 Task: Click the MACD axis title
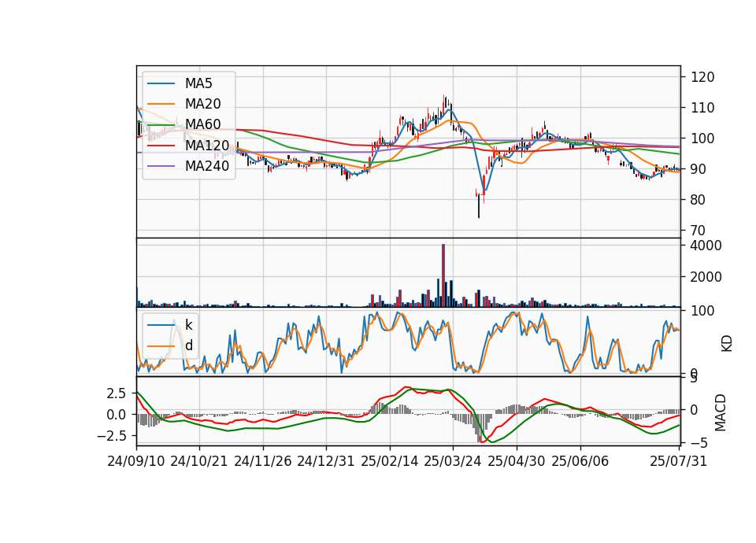point(721,412)
